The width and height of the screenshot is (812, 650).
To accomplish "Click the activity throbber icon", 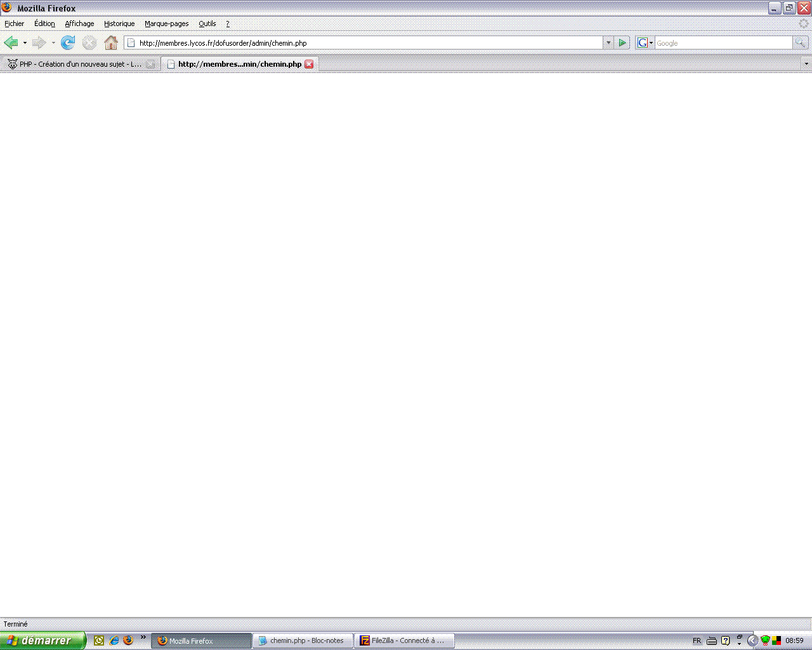I will (x=804, y=23).
